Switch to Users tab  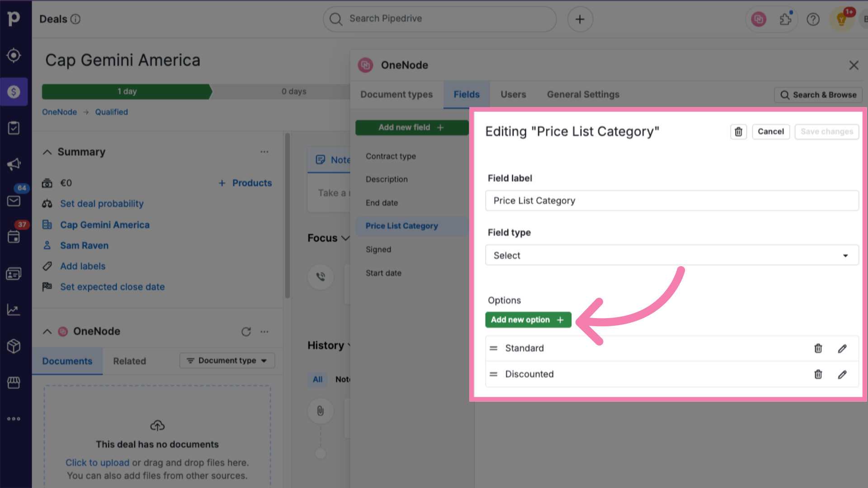513,94
